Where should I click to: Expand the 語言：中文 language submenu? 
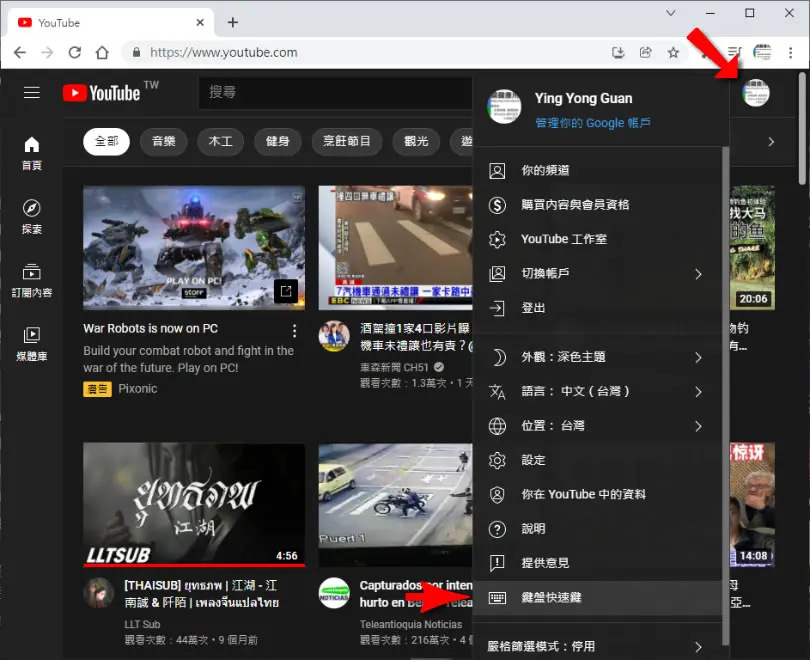click(597, 391)
